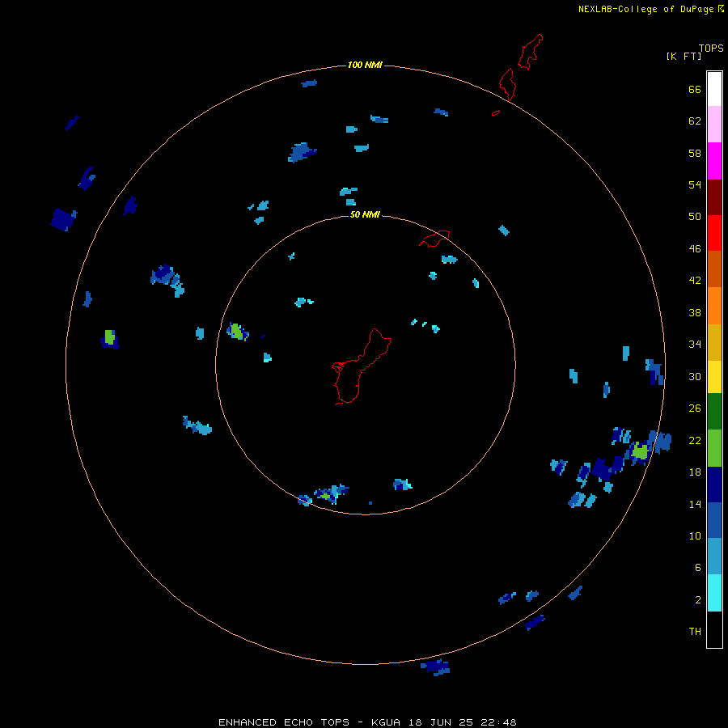Click the light blue 14 kft legend swatch
Screen dimensions: 728x728
click(x=714, y=557)
